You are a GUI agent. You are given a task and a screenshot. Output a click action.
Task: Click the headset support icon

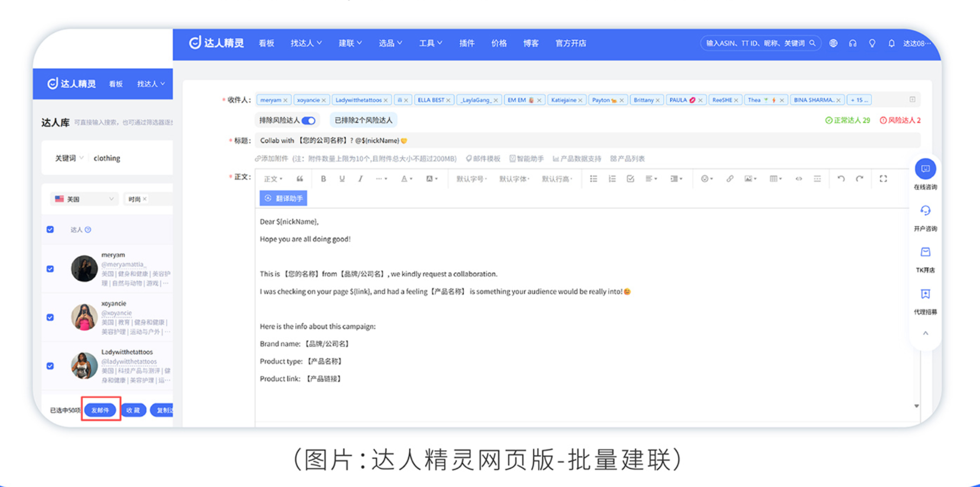(x=853, y=43)
